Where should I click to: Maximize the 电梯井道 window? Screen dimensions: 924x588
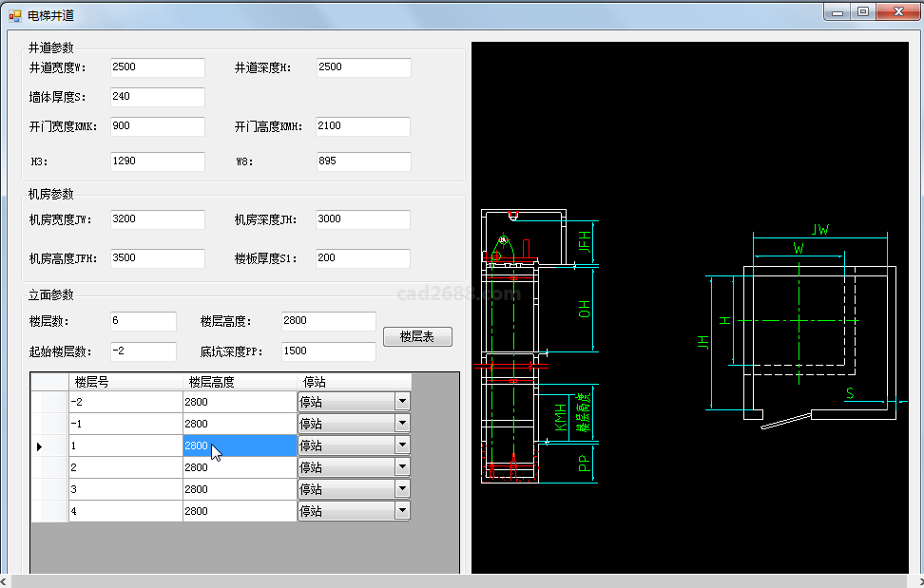(862, 12)
